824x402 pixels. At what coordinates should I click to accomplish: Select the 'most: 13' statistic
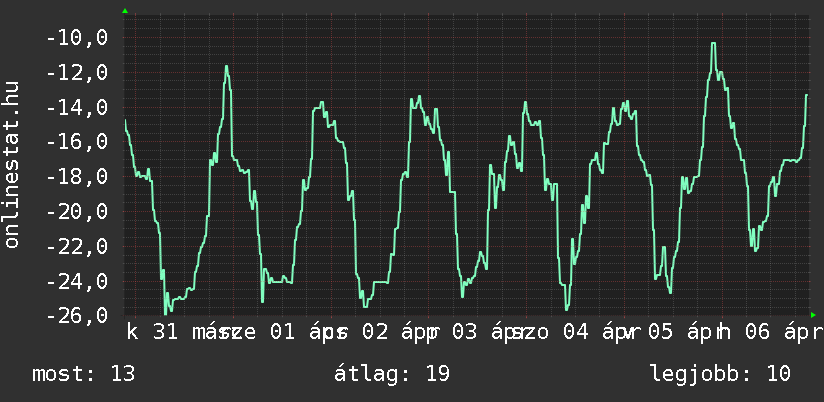pyautogui.click(x=84, y=374)
